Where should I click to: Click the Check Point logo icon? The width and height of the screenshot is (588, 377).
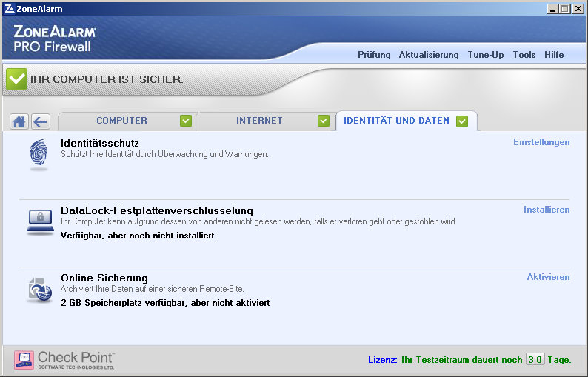point(24,360)
